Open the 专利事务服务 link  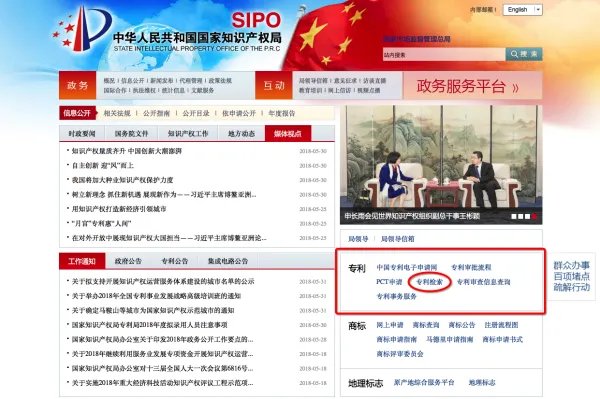pos(397,296)
